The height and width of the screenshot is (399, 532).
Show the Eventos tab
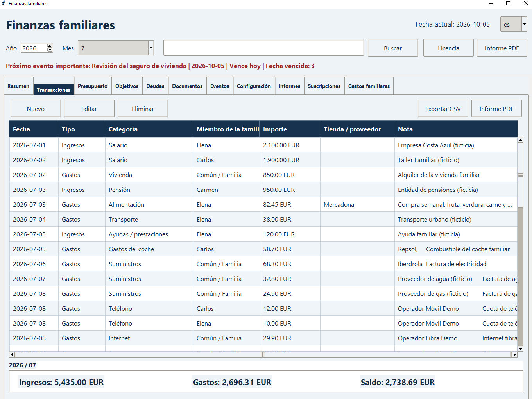coord(220,86)
